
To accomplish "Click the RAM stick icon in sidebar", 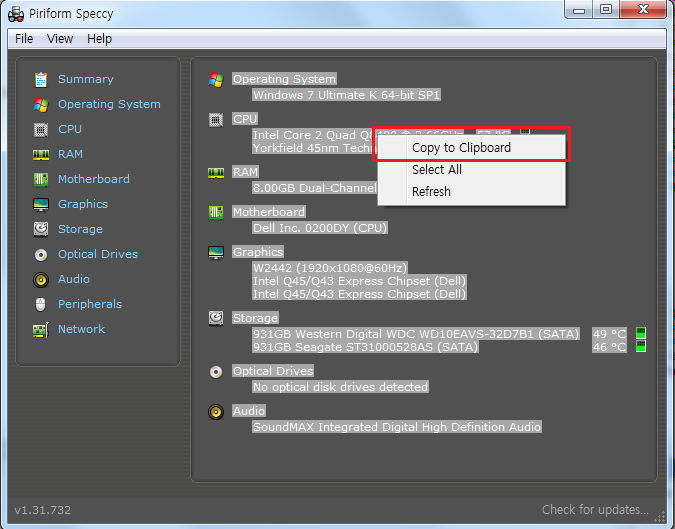I will (x=41, y=155).
